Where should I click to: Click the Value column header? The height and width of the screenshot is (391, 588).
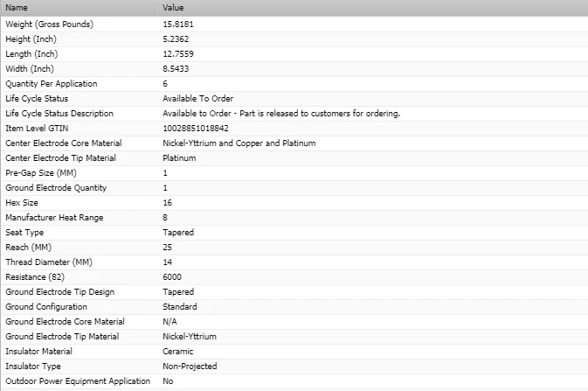(173, 8)
